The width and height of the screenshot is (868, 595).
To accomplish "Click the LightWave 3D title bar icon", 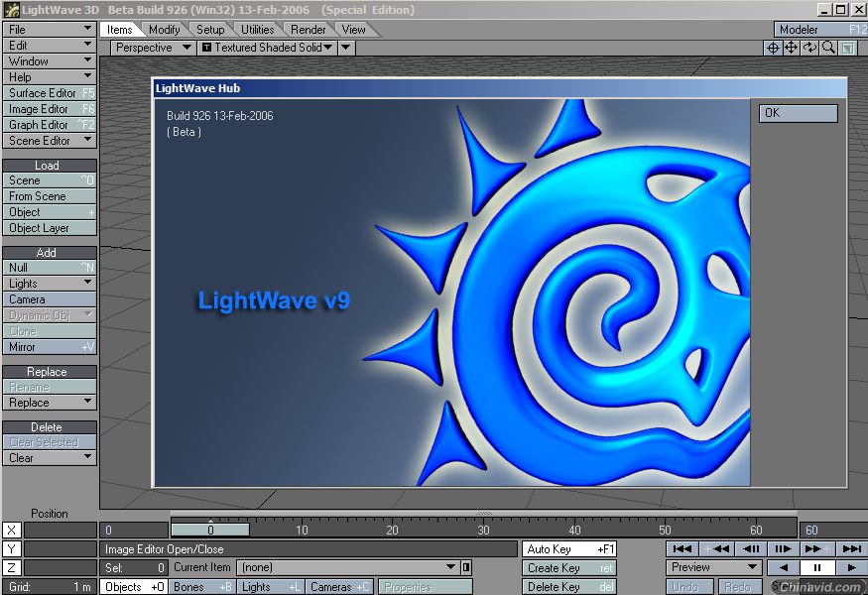I will click(x=11, y=9).
